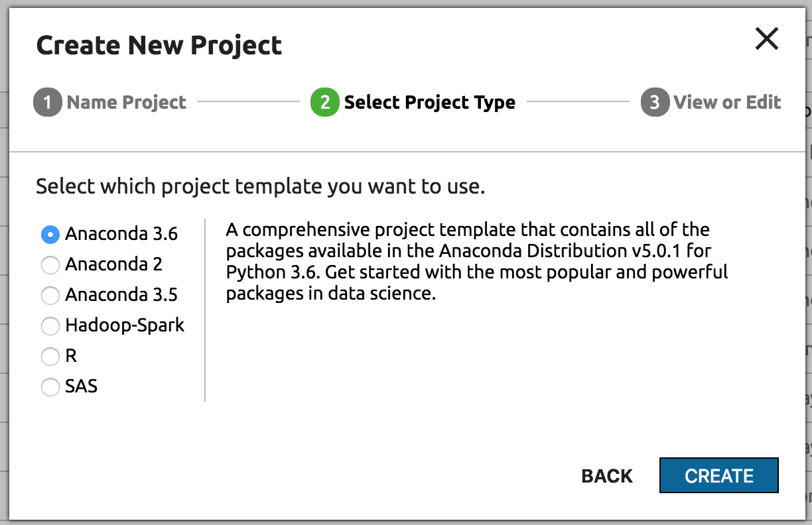Click the Create New Project heading
This screenshot has width=812, height=525.
click(159, 45)
